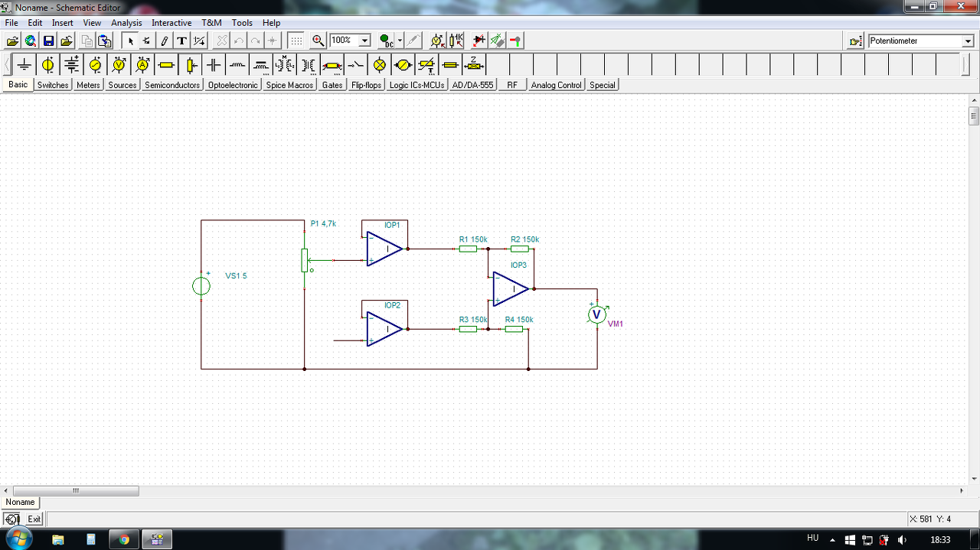Open the Potentiometer component combo box
Viewport: 980px width, 550px height.
(968, 41)
